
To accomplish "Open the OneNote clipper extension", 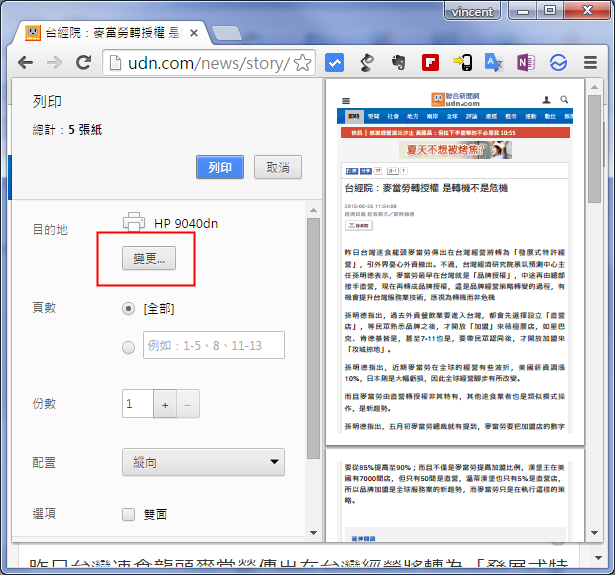I will point(526,63).
